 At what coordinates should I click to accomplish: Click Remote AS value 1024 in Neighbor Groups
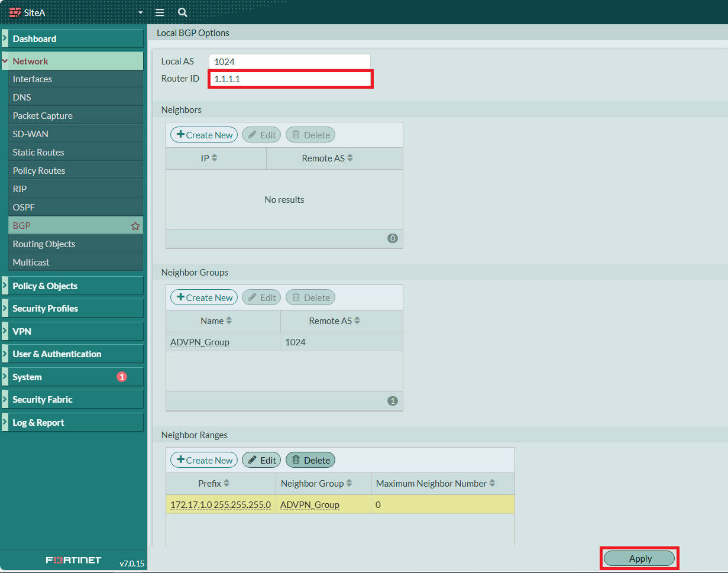295,342
